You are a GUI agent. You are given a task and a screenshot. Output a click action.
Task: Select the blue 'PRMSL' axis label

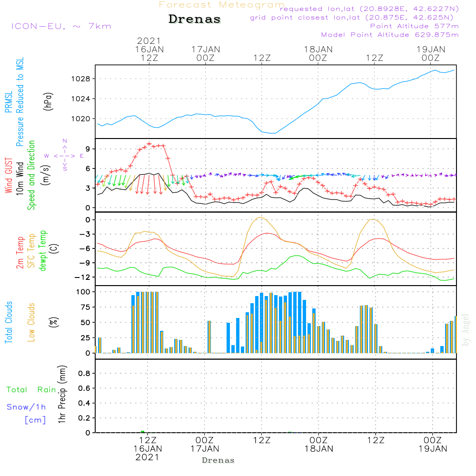pyautogui.click(x=9, y=102)
